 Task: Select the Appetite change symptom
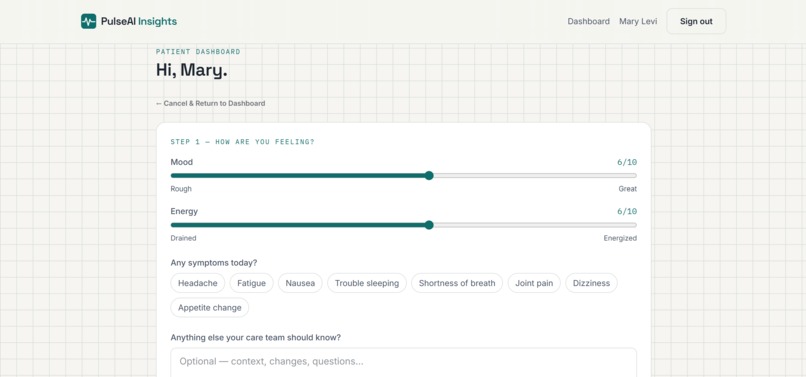[210, 308]
